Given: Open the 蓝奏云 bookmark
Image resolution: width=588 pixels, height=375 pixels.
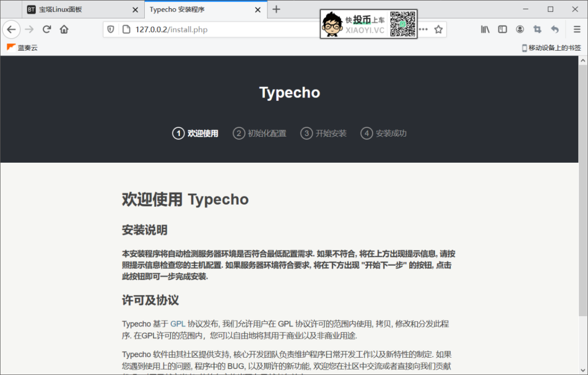Looking at the screenshot, I should (22, 48).
